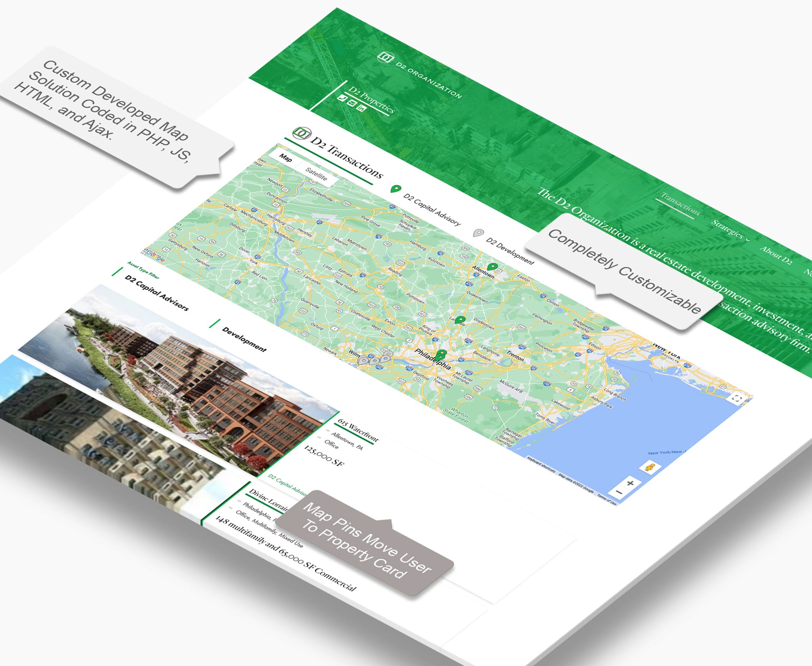This screenshot has width=812, height=666.
Task: Open the 615 Waterfront property title
Action: [x=358, y=430]
